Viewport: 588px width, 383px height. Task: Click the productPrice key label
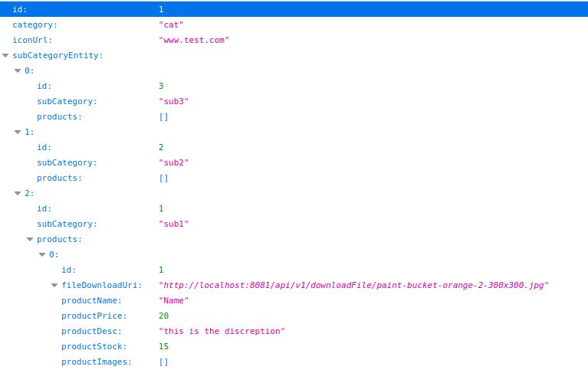click(x=94, y=316)
